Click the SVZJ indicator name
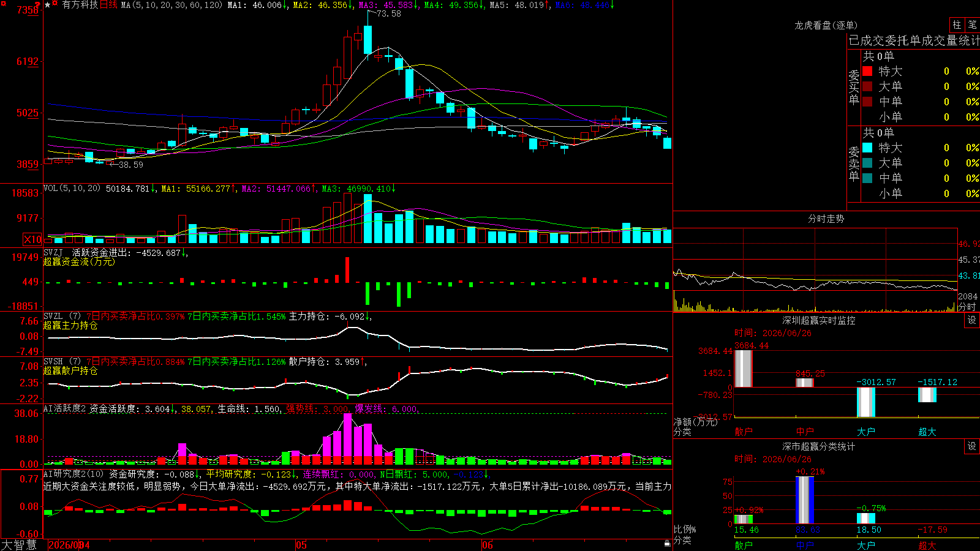980x551 pixels. 53,252
